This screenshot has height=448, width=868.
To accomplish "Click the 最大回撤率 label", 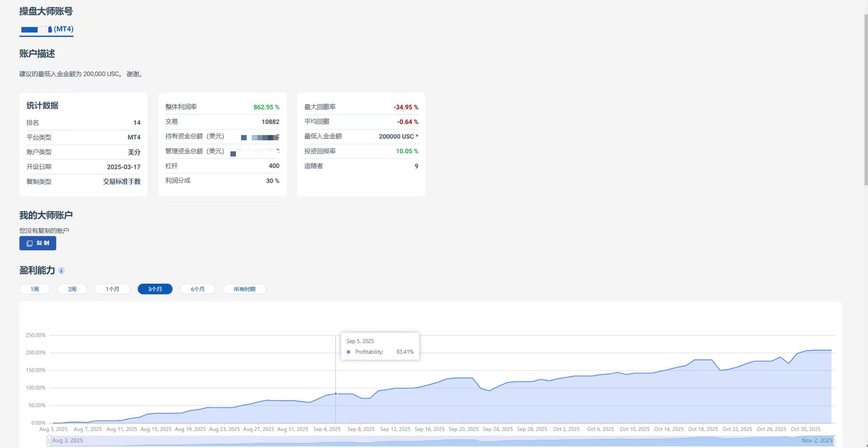I will point(320,107).
